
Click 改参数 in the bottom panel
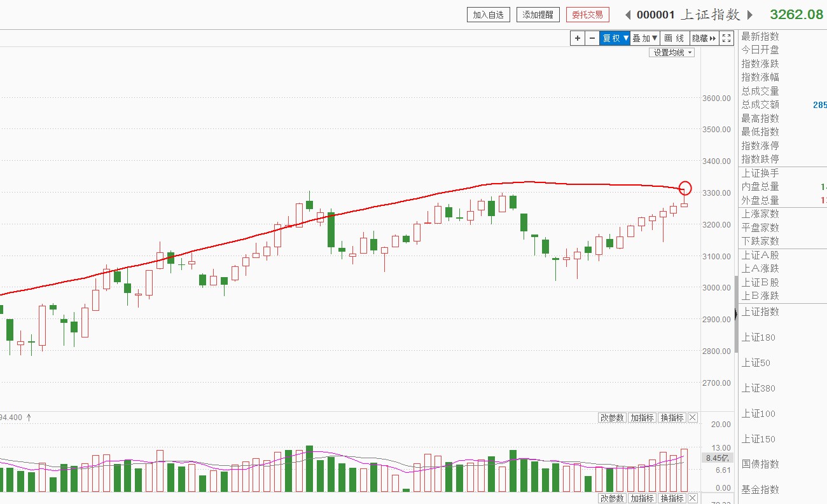point(612,498)
